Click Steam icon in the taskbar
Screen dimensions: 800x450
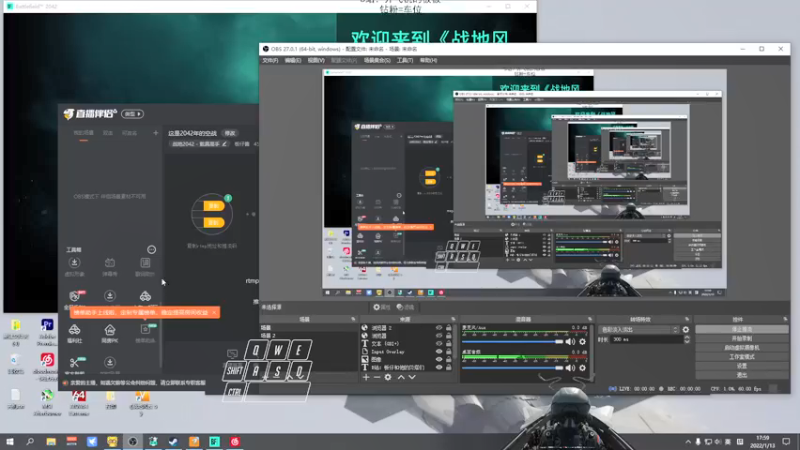click(173, 441)
